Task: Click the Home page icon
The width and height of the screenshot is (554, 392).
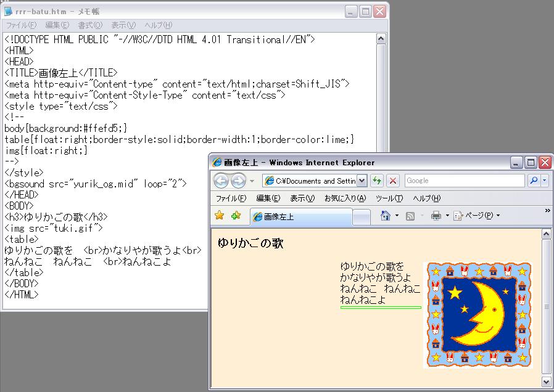Action: 386,216
